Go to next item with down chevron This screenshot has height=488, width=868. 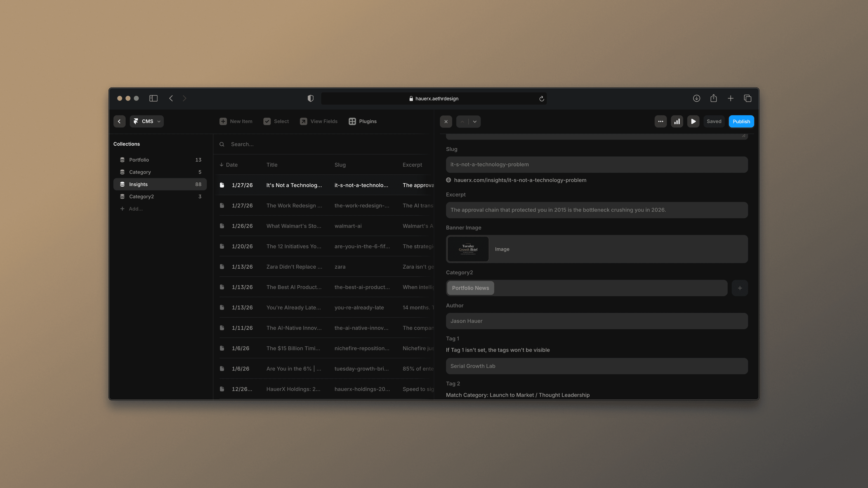[x=475, y=122]
